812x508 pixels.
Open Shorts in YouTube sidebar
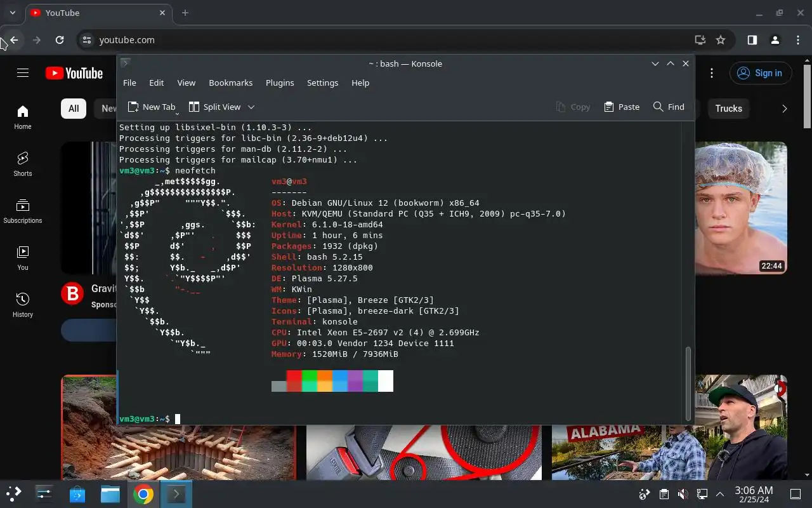coord(23,164)
